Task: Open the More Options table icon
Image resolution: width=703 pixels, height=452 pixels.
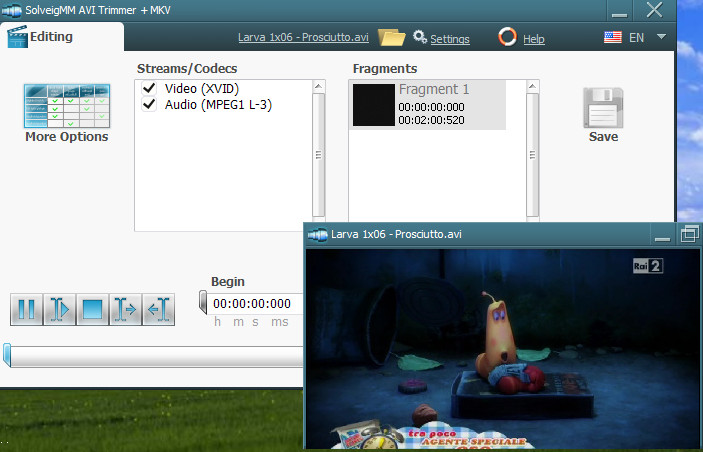Action: pyautogui.click(x=67, y=106)
